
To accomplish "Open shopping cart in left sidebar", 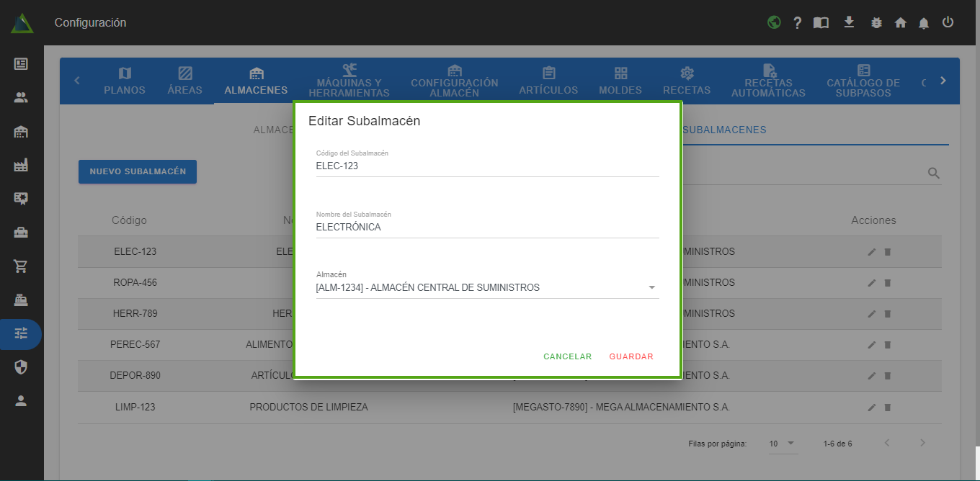I will coord(21,266).
